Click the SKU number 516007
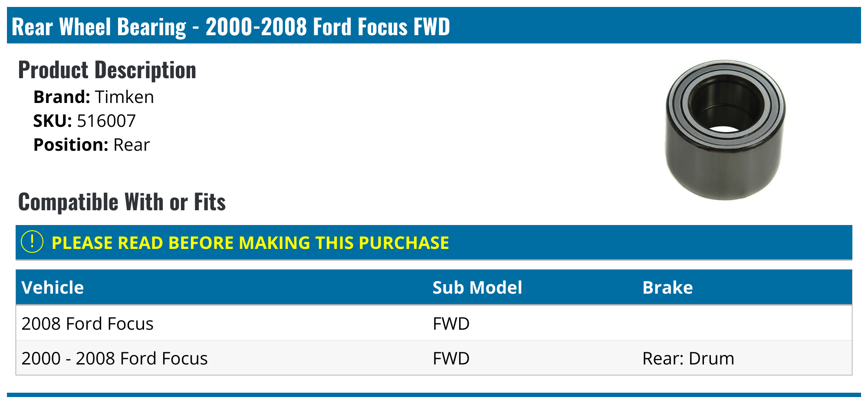The height and width of the screenshot is (404, 868). point(106,121)
